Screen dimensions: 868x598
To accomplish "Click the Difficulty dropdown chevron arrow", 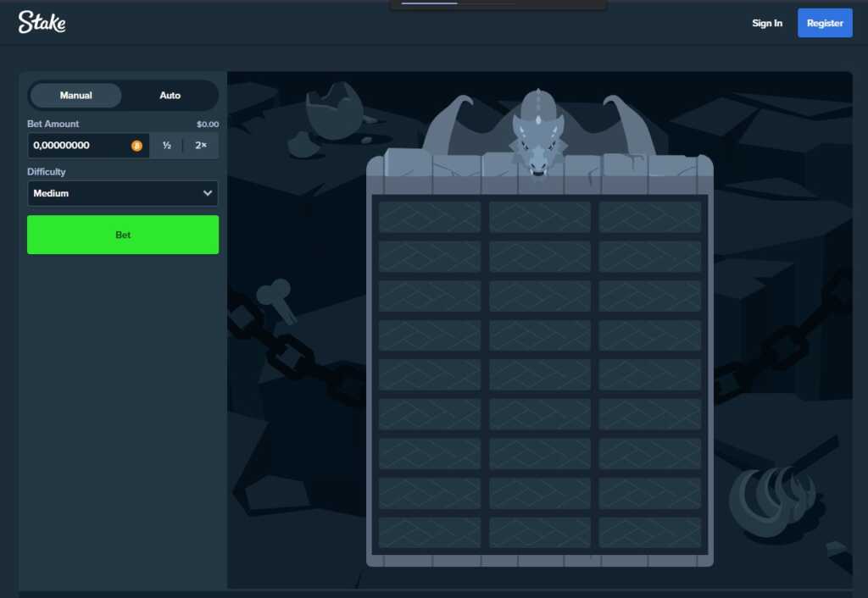I will (208, 193).
